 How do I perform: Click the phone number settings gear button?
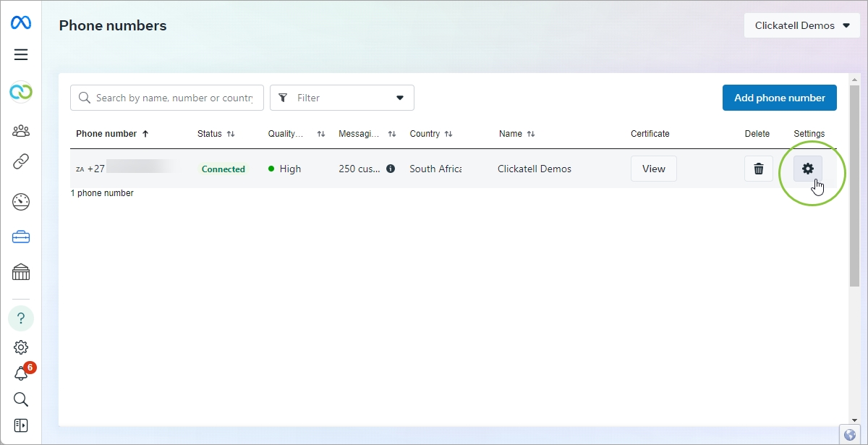click(x=808, y=169)
